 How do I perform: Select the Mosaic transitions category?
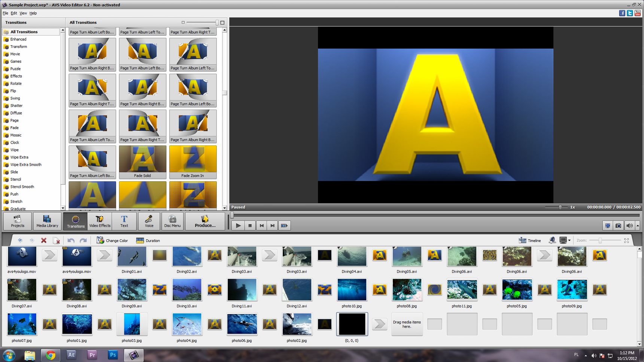tap(16, 135)
